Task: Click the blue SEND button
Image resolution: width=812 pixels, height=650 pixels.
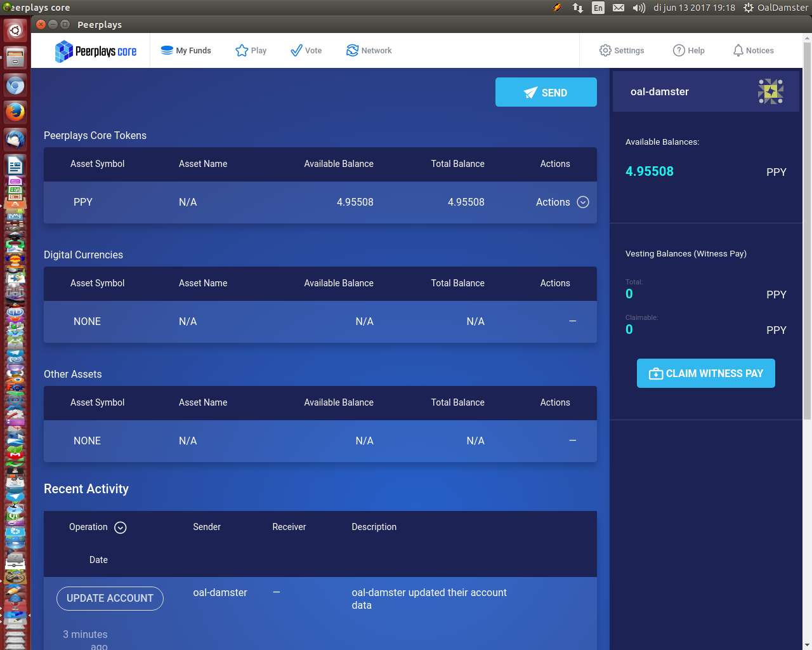Action: coord(546,92)
